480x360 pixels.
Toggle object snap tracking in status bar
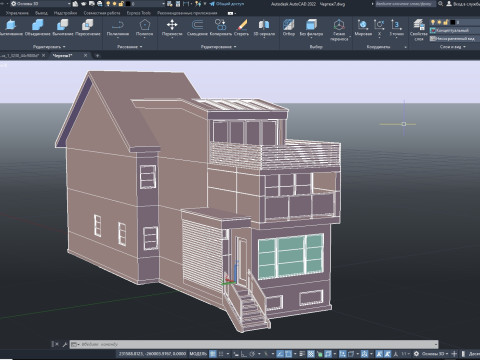(280, 354)
